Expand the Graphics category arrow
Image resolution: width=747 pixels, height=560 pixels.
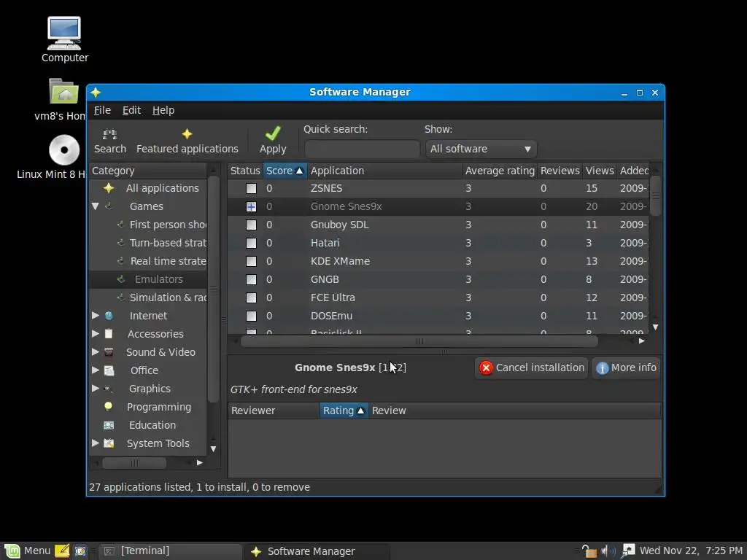point(96,388)
